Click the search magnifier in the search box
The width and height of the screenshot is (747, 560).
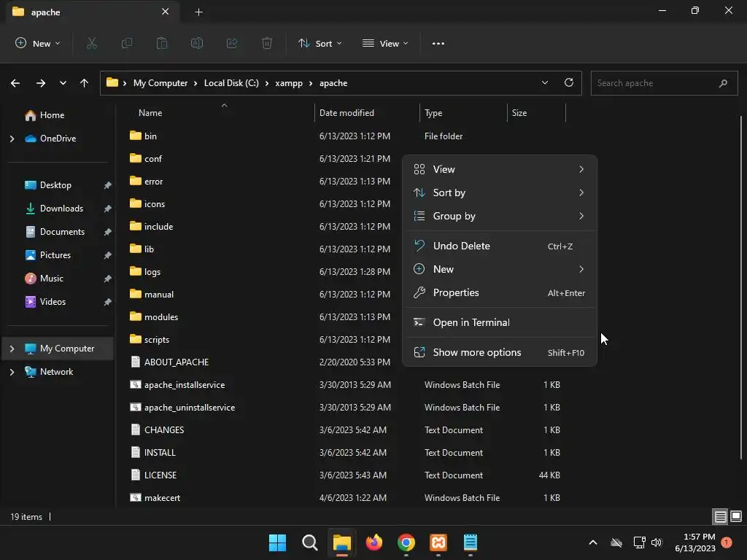tap(723, 83)
